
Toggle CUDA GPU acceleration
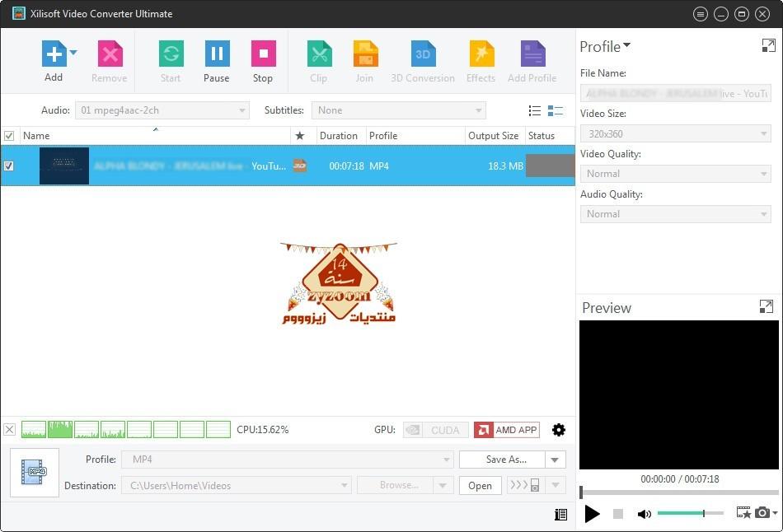coord(435,430)
